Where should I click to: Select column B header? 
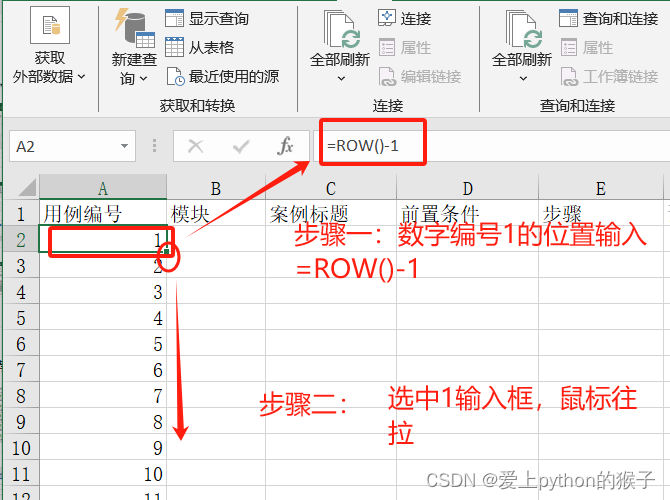point(216,187)
